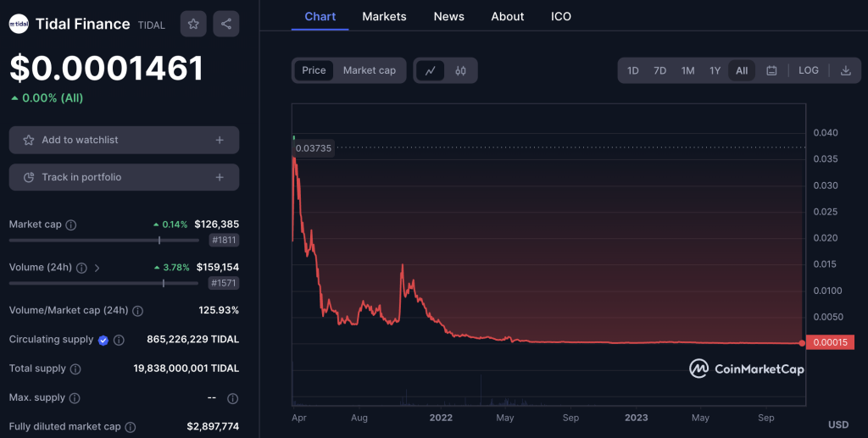Click the USD currency label
Image resolution: width=868 pixels, height=438 pixels.
click(838, 424)
